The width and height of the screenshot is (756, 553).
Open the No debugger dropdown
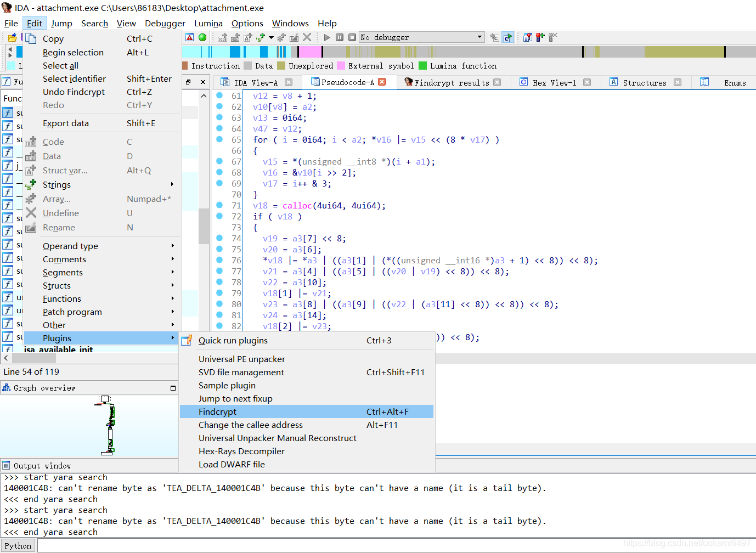point(421,37)
